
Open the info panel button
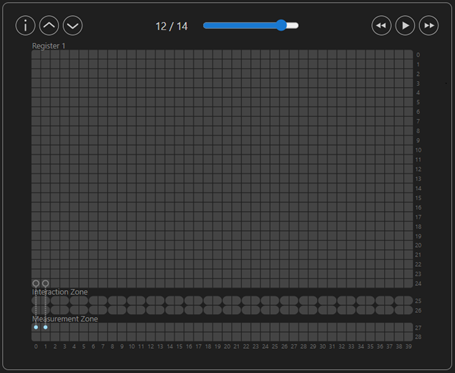tap(25, 26)
